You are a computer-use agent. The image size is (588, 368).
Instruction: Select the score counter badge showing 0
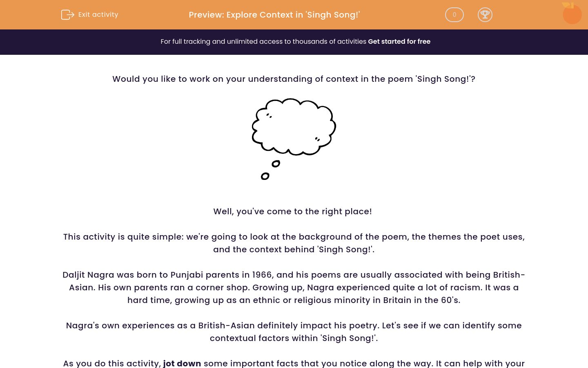(x=454, y=15)
